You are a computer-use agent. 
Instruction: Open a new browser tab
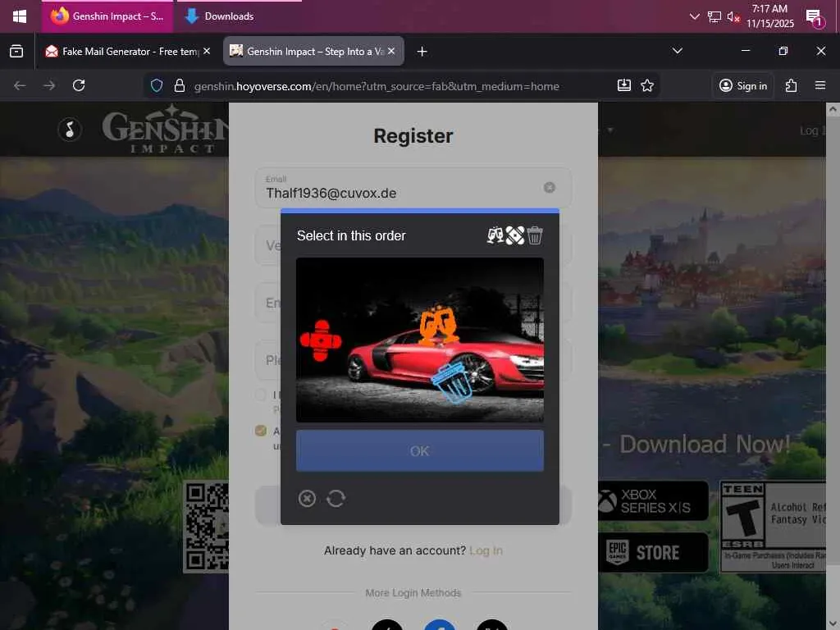tap(422, 52)
